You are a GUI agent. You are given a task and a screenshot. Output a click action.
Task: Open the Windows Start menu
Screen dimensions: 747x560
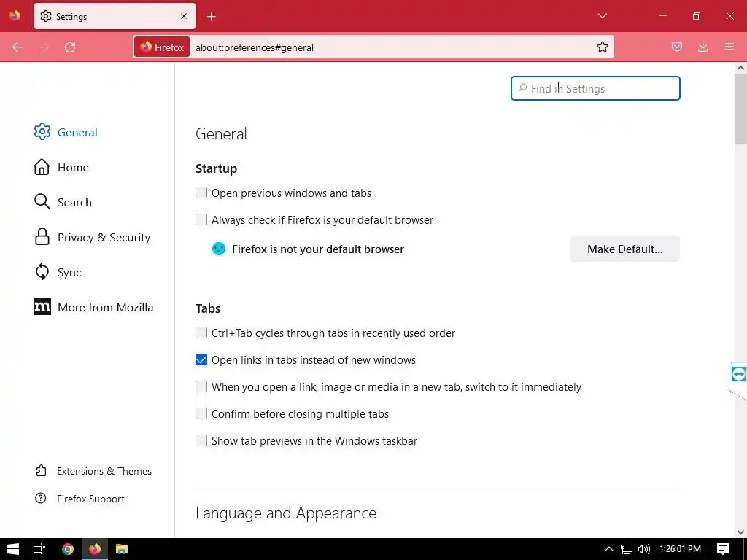coord(13,549)
